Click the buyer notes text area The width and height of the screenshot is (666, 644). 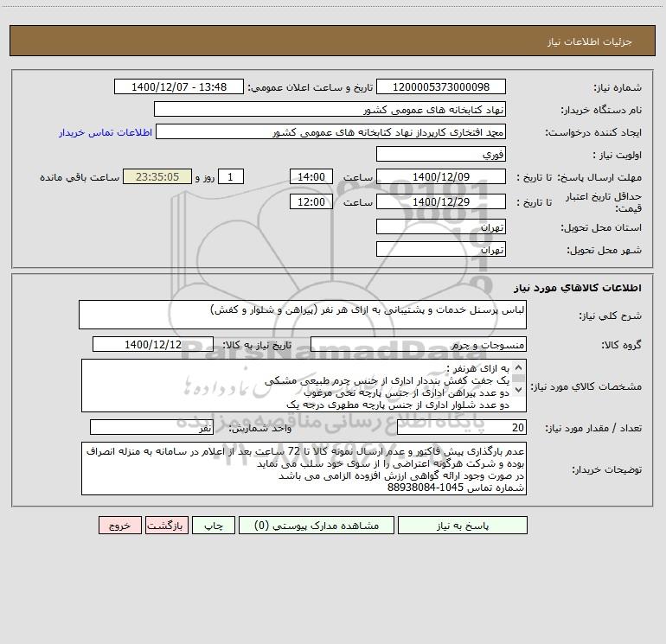(x=304, y=469)
